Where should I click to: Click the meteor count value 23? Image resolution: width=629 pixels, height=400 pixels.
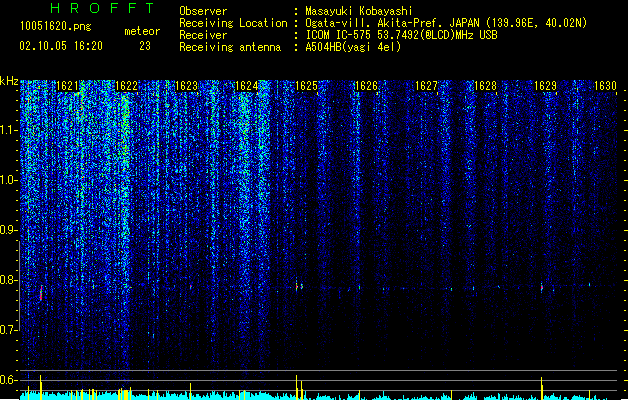click(145, 46)
